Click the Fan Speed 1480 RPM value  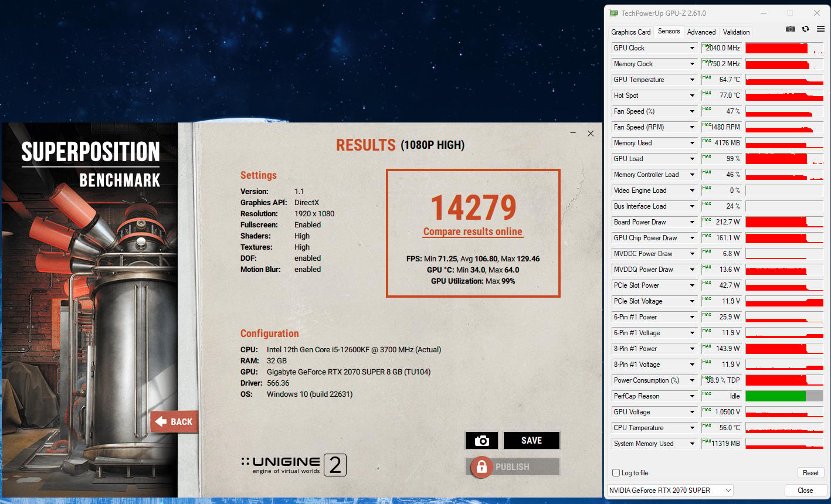coord(722,127)
